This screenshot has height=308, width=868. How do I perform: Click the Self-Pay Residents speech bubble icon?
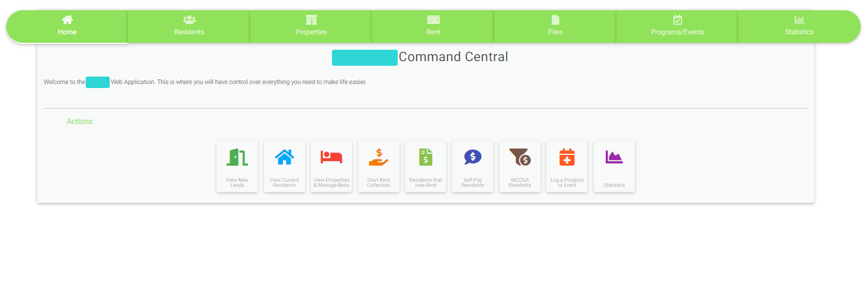point(473,157)
